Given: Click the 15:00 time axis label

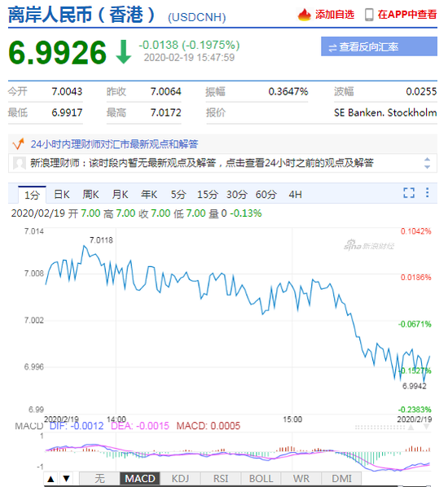Looking at the screenshot, I should [292, 419].
